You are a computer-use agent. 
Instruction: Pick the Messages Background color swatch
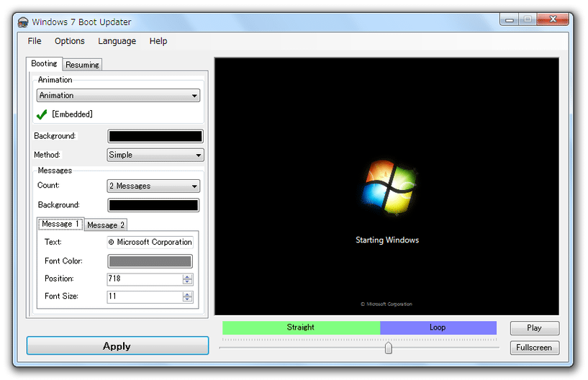pyautogui.click(x=153, y=205)
